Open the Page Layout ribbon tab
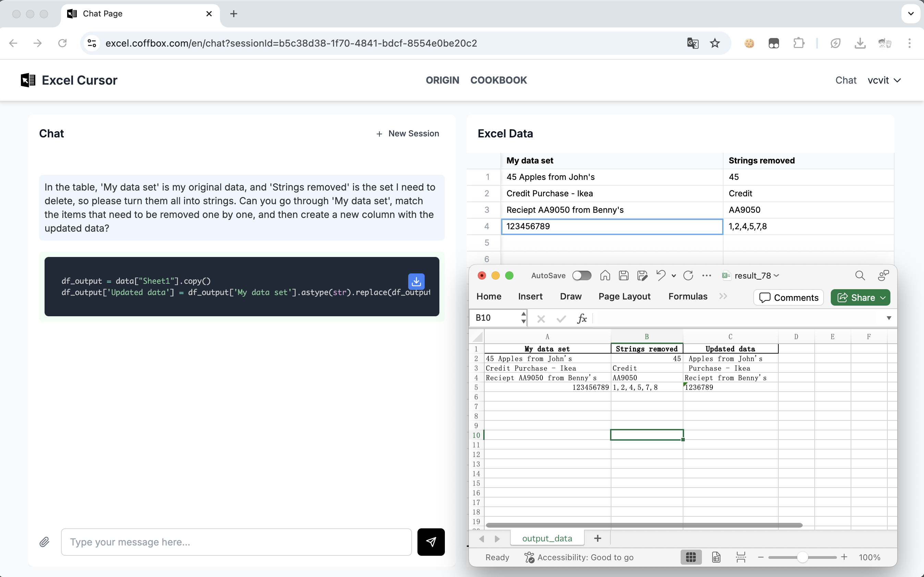Image resolution: width=924 pixels, height=577 pixels. pos(624,296)
